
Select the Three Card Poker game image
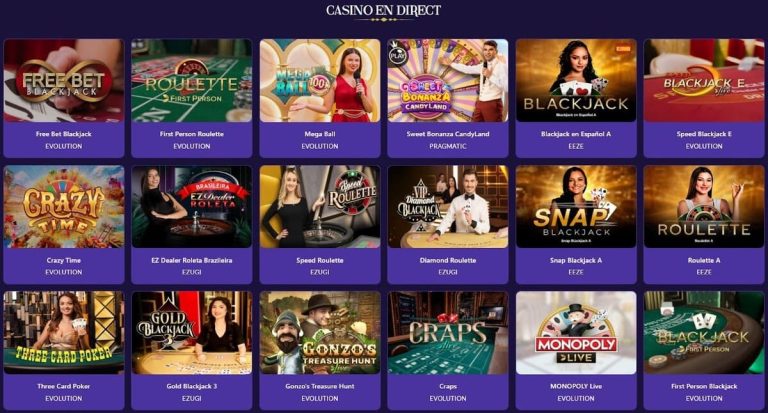pos(64,333)
